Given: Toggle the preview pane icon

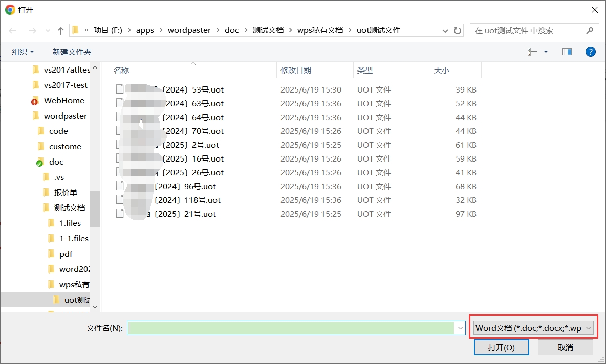Looking at the screenshot, I should [x=567, y=52].
